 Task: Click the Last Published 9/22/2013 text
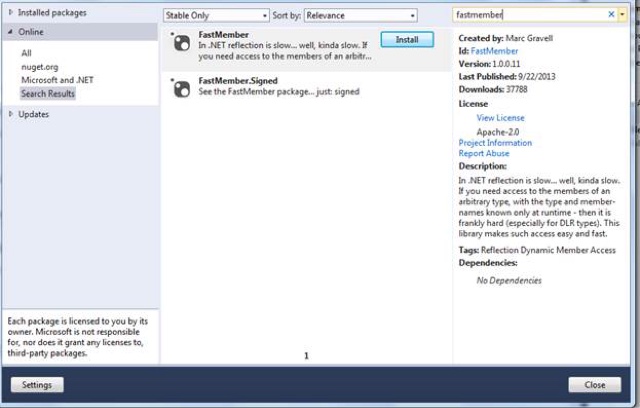coord(507,76)
